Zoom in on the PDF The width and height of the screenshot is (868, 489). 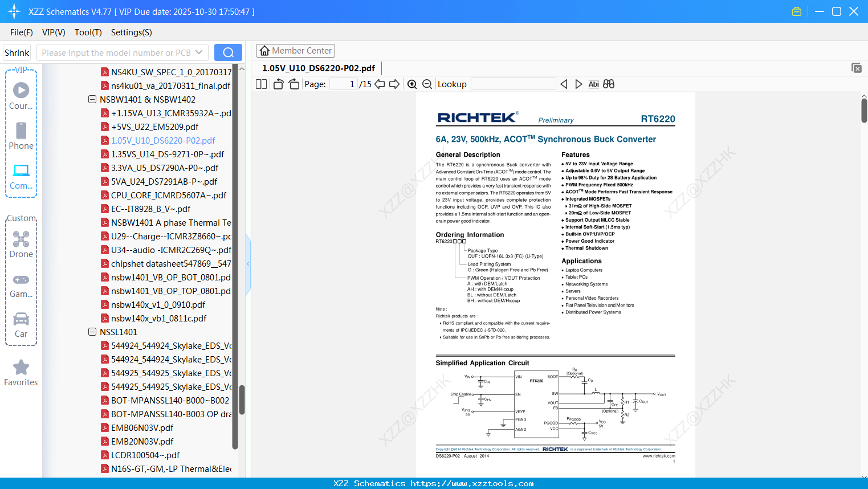(412, 84)
